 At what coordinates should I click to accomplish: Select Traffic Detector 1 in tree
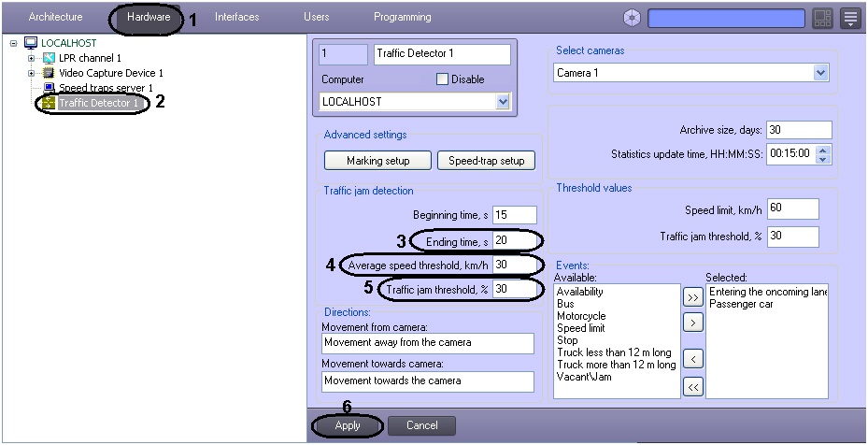pyautogui.click(x=98, y=103)
